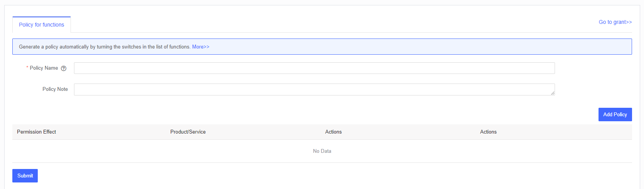Open the Go to grant>> link
This screenshot has width=644, height=189.
[x=615, y=22]
